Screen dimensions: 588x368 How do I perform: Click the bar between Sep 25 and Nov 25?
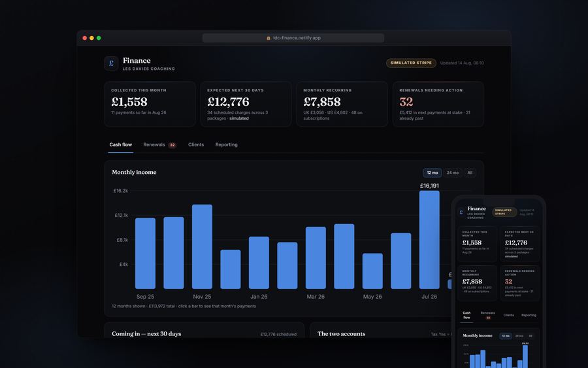click(x=174, y=253)
